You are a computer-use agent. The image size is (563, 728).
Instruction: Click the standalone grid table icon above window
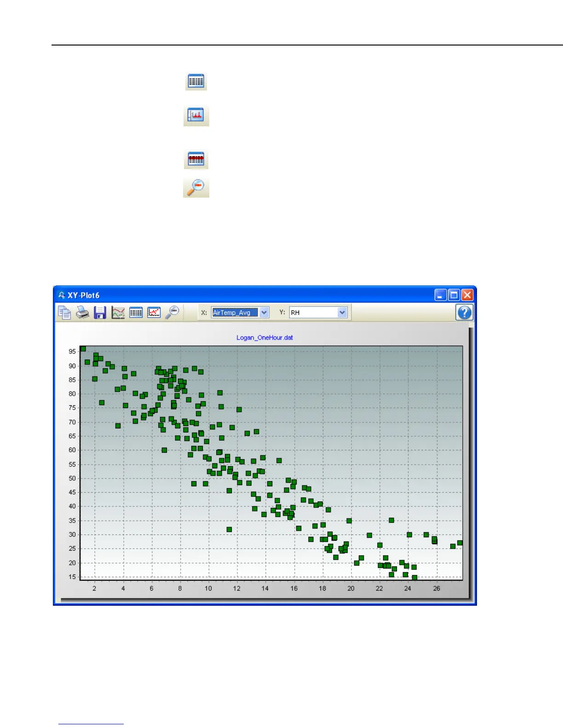tap(196, 81)
